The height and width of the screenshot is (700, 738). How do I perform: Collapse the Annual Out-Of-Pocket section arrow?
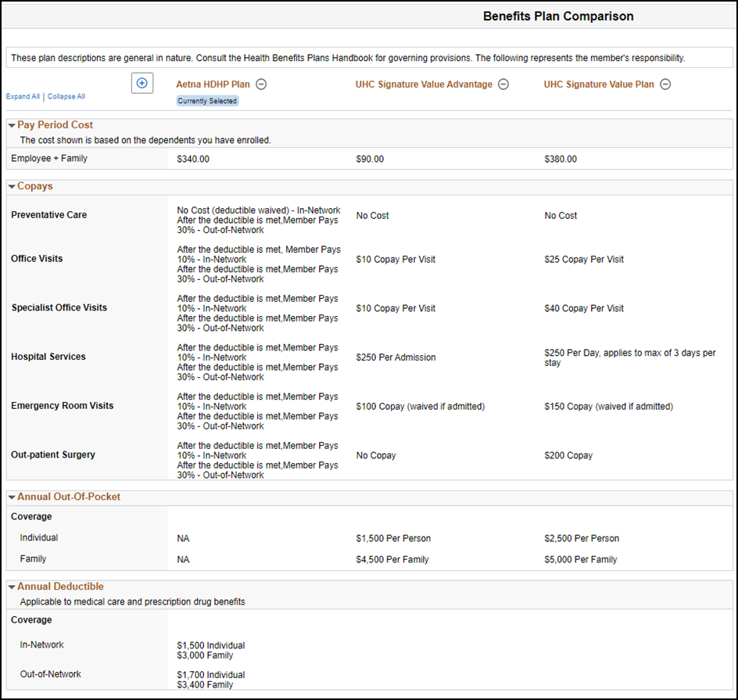coord(12,497)
